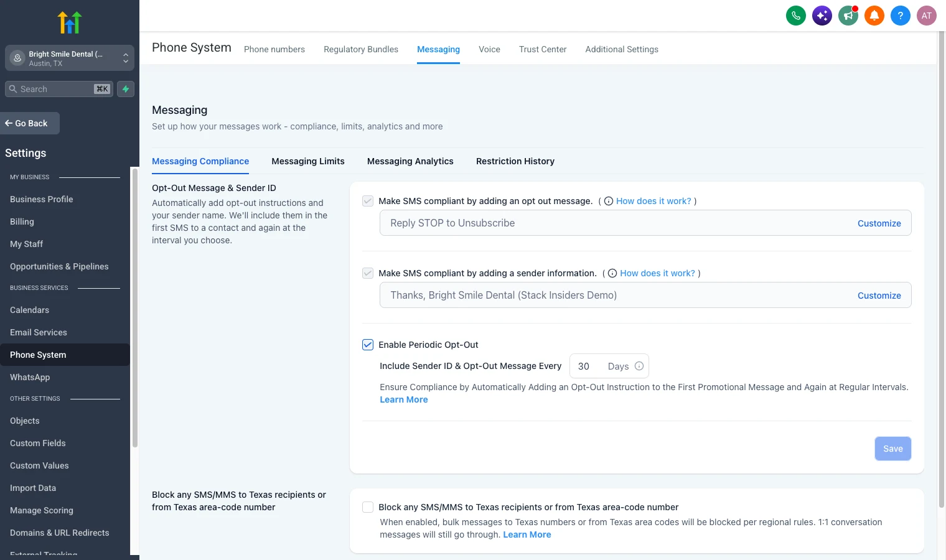Click Learn More in the Texas blocking section

click(527, 534)
